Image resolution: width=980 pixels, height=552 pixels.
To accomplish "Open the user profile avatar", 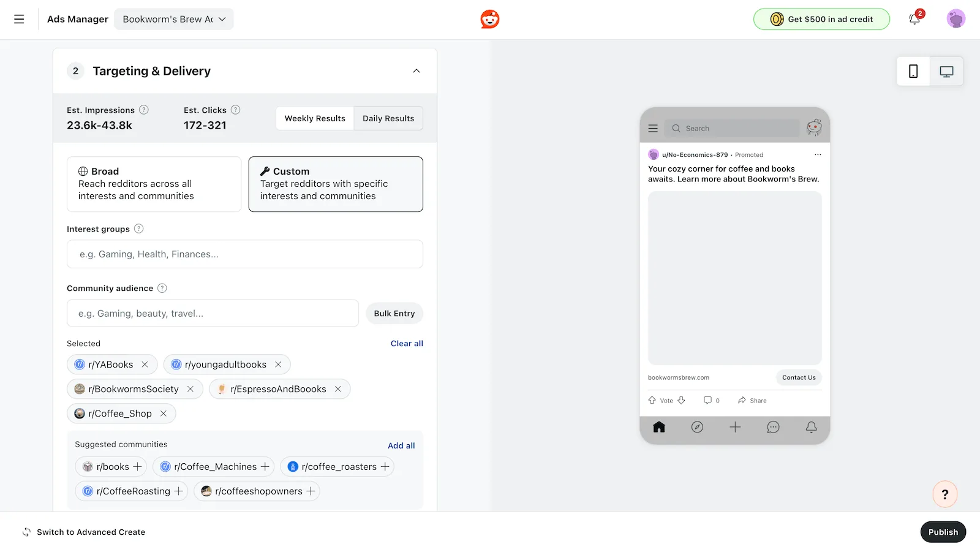I will point(956,19).
